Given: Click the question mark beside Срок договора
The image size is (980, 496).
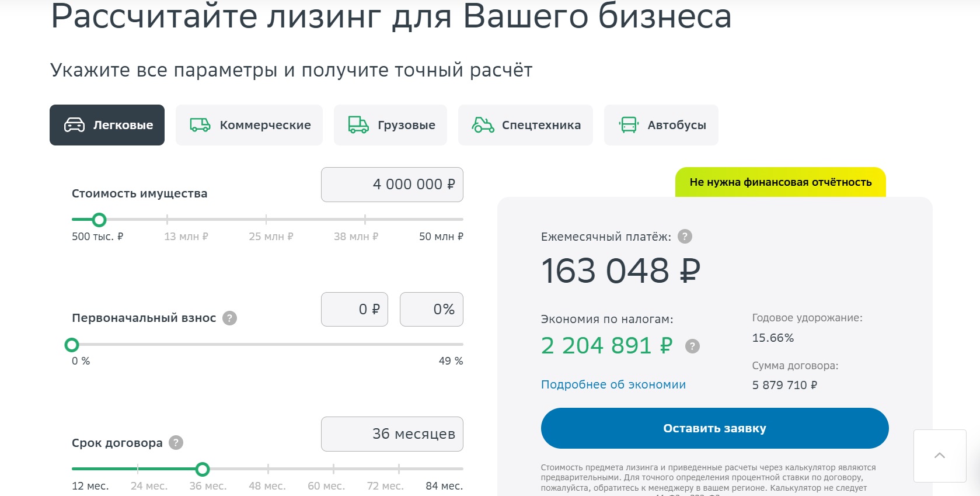Looking at the screenshot, I should point(176,443).
